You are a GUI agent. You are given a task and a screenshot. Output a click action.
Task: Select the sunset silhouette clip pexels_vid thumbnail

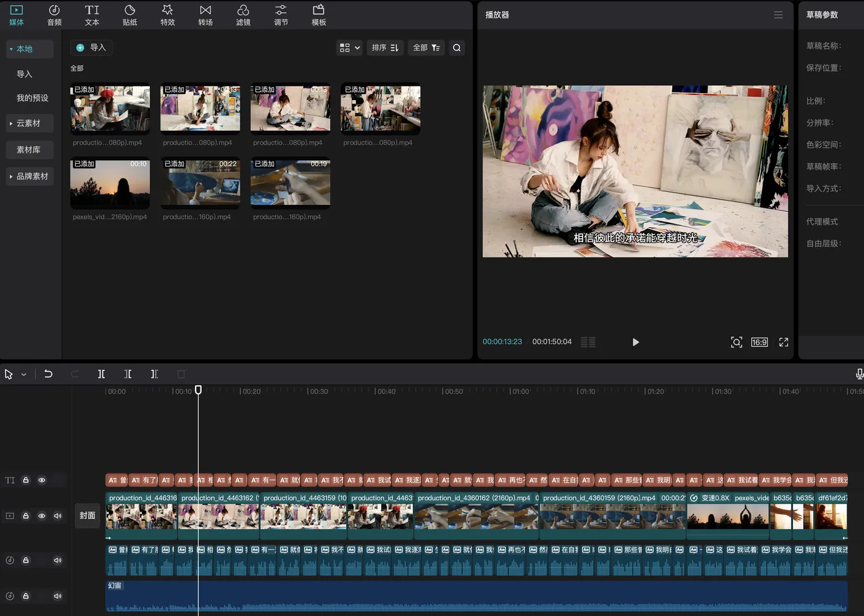110,184
